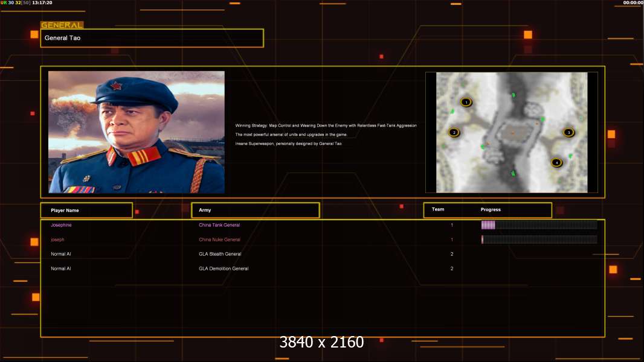Select the joseph player name
Image resolution: width=644 pixels, height=362 pixels.
[57, 240]
